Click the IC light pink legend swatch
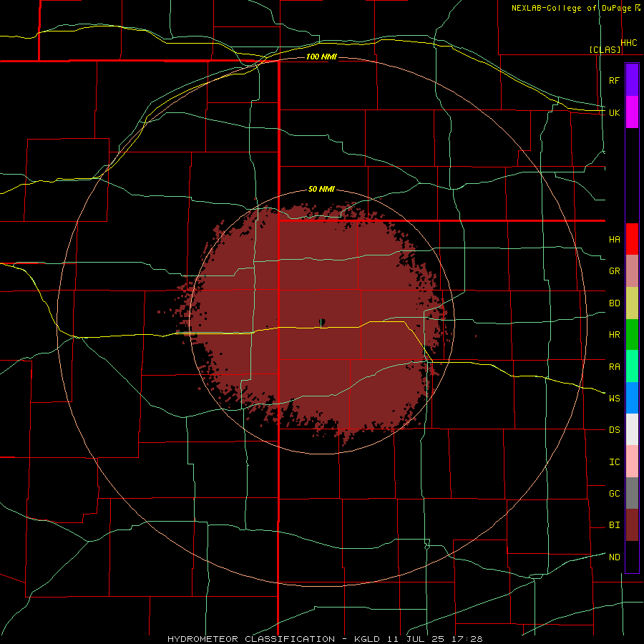The height and width of the screenshot is (644, 644). coord(632,462)
